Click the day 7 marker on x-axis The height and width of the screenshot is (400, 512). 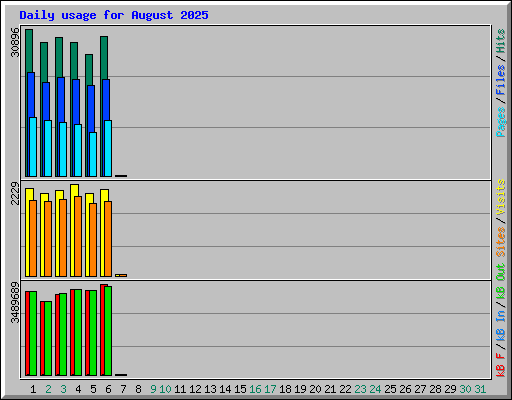click(123, 389)
